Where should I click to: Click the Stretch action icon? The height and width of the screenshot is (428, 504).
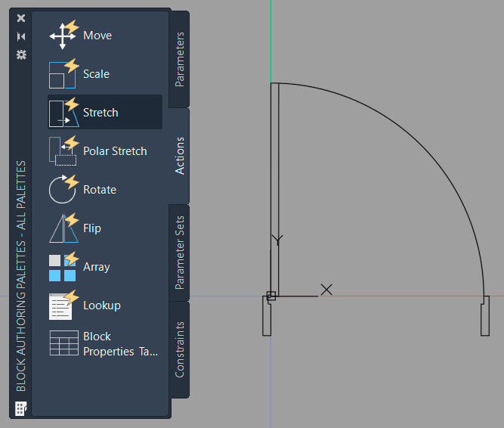(63, 112)
